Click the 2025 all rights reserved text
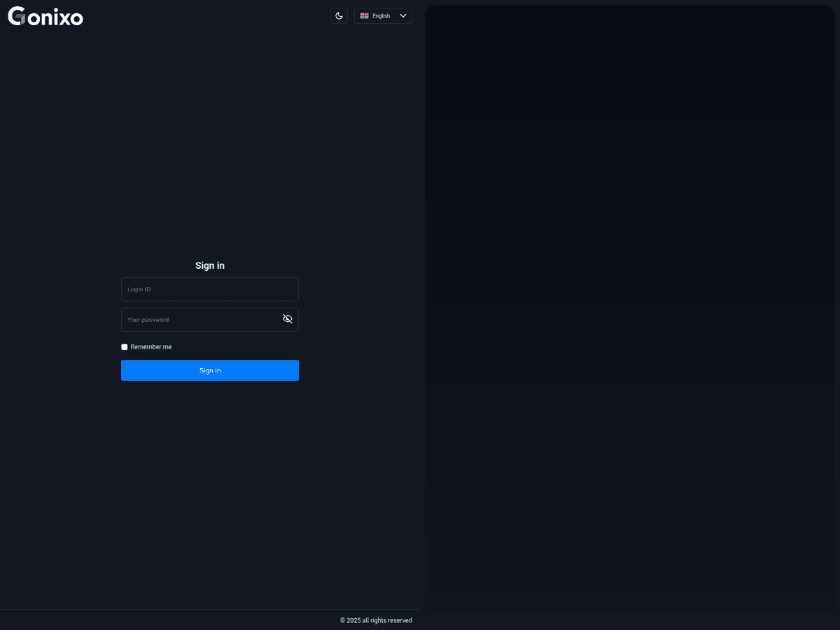The width and height of the screenshot is (840, 630). (376, 620)
